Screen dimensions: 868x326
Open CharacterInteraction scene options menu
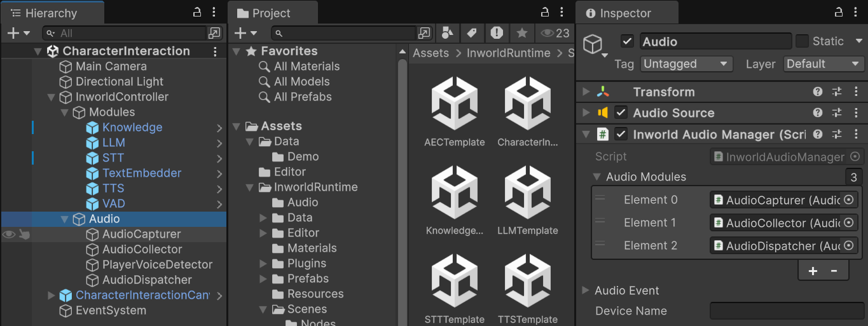(x=216, y=51)
